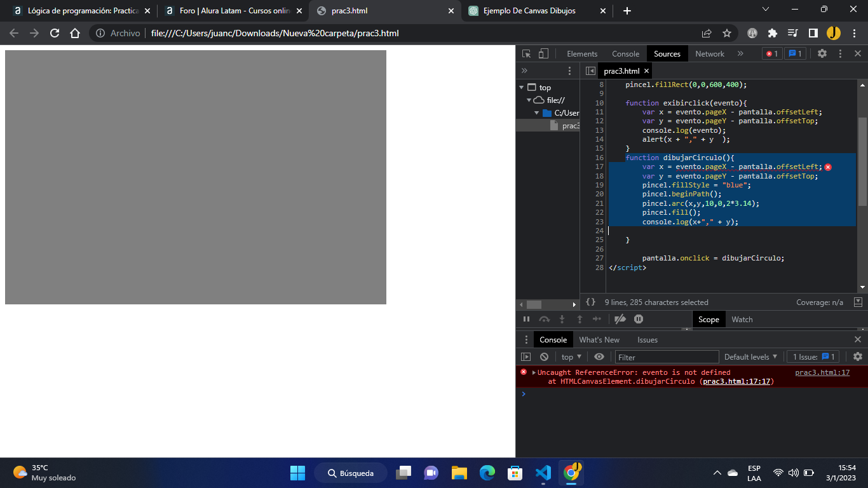Click the pretty print braces icon
Image resolution: width=868 pixels, height=488 pixels.
click(x=590, y=302)
